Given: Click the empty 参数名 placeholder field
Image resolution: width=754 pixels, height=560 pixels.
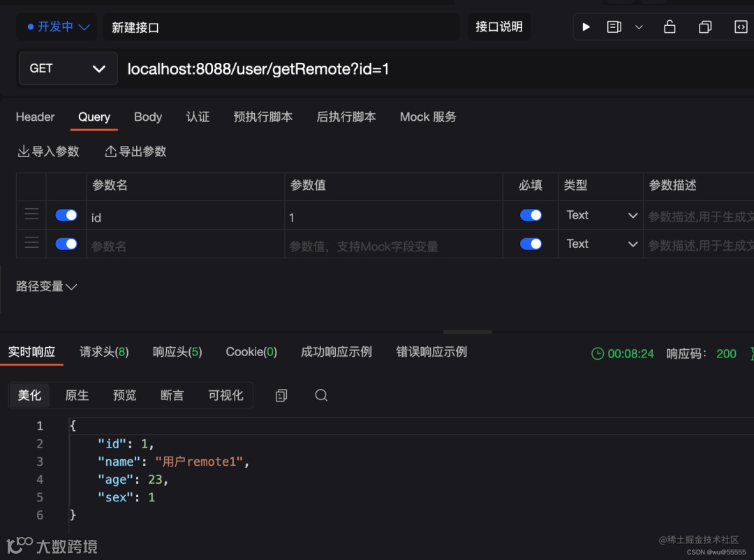Looking at the screenshot, I should tap(186, 244).
